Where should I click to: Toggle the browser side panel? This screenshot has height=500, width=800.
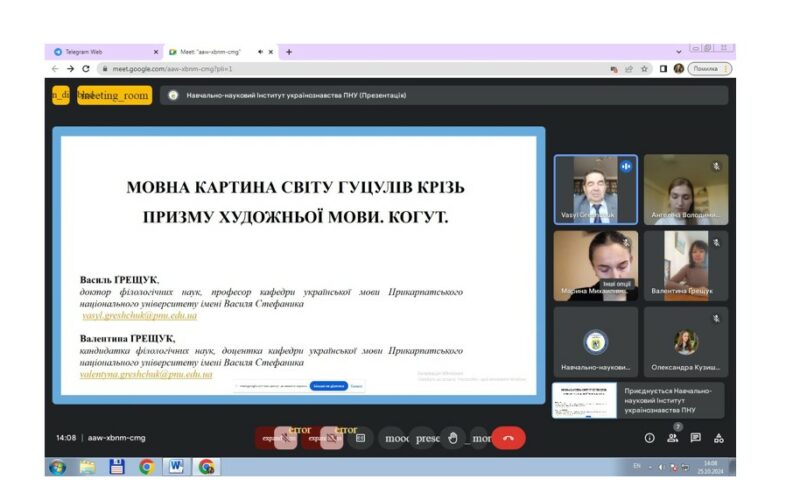tap(663, 69)
